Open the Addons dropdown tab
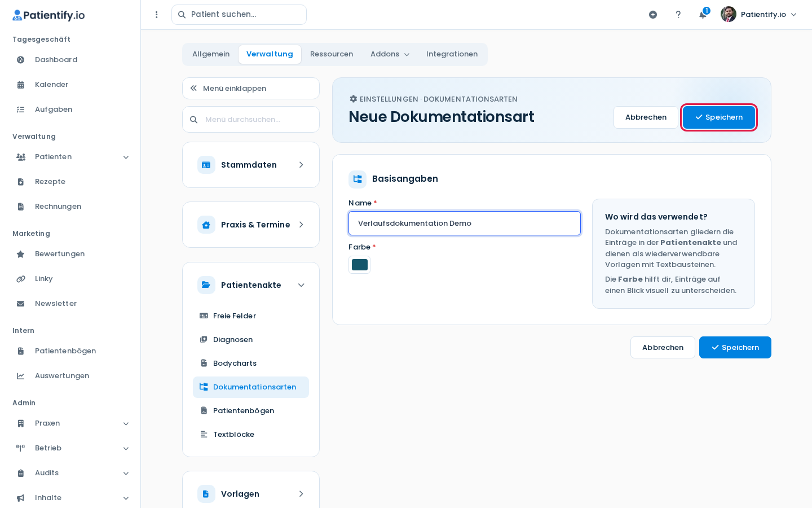 pos(390,54)
